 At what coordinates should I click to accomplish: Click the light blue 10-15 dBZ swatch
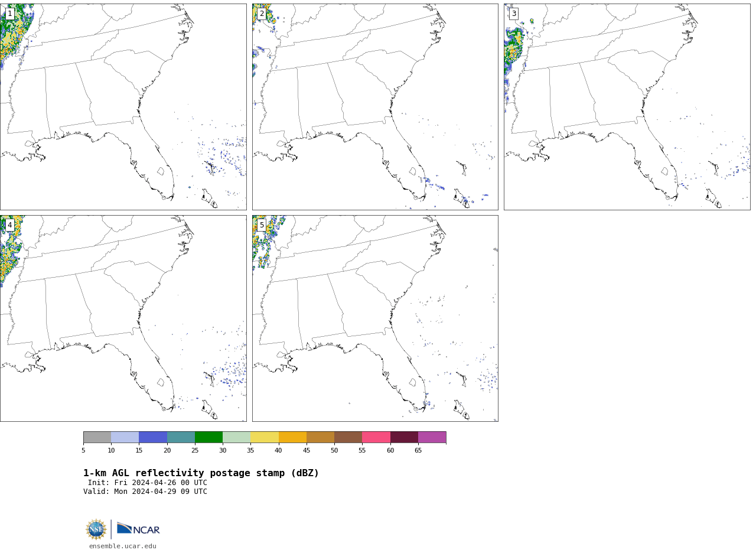point(125,437)
